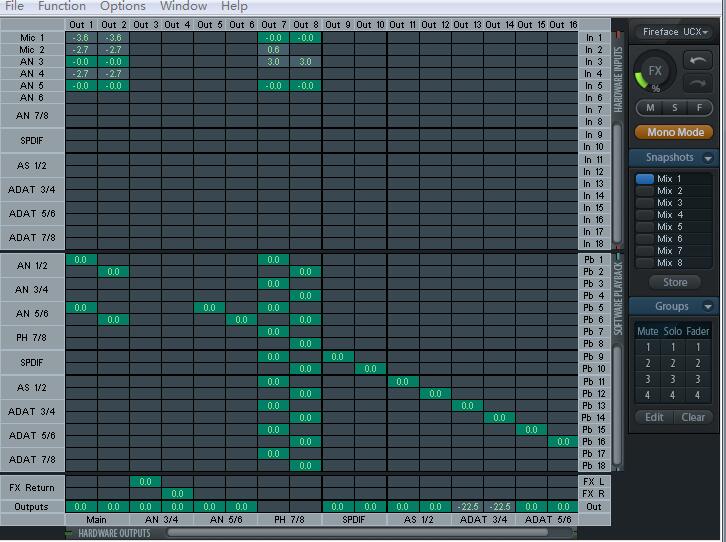Click the Edit groups button

654,417
